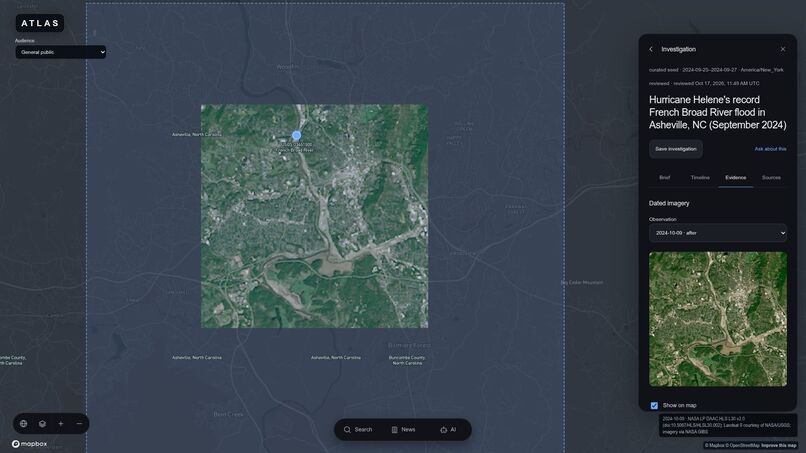Click the Ask about this link
806x453 pixels.
770,149
